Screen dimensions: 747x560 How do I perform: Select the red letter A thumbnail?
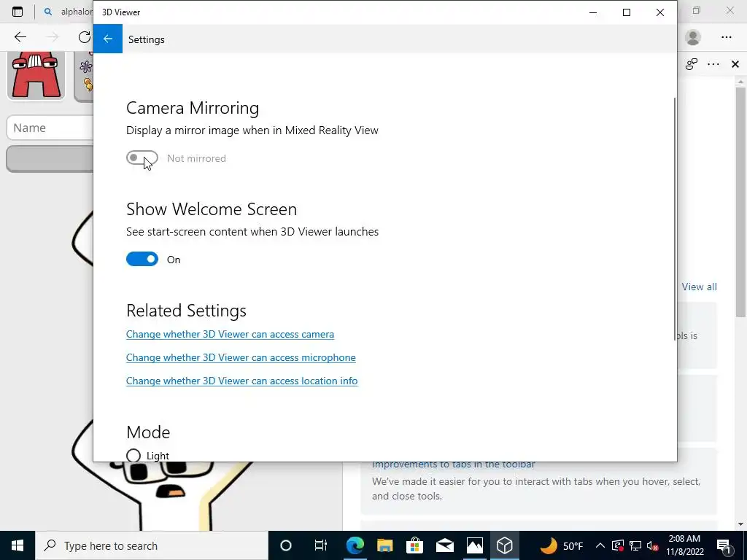(36, 75)
